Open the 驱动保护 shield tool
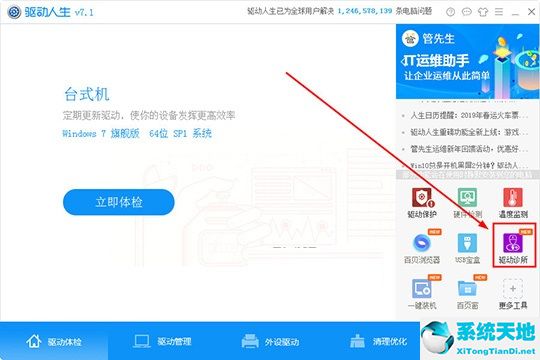540x360 pixels. (422, 203)
